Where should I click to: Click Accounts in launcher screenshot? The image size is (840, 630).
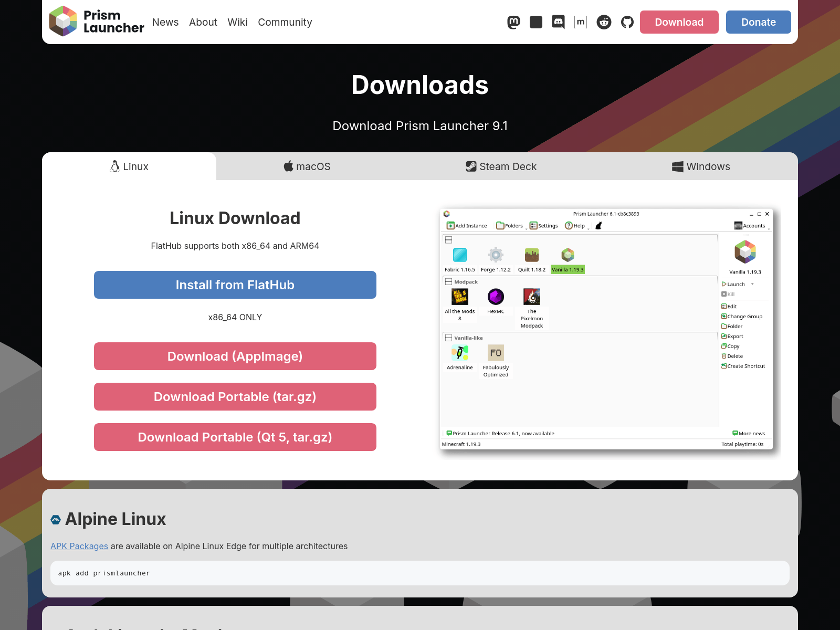[x=750, y=226]
